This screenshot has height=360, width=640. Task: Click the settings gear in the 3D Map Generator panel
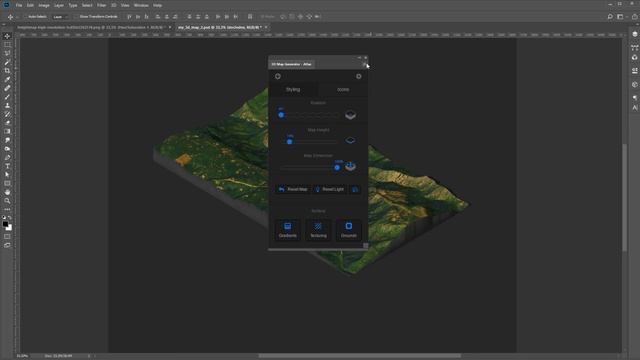coord(359,76)
